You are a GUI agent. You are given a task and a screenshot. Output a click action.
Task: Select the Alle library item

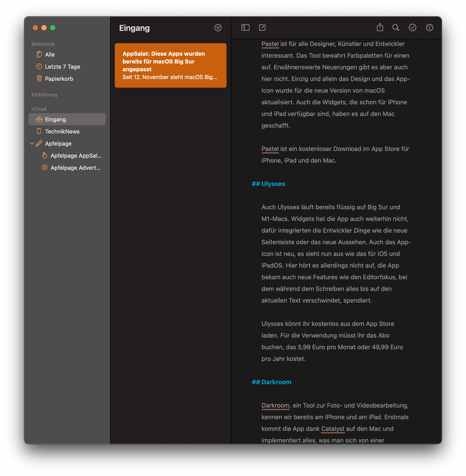(50, 55)
